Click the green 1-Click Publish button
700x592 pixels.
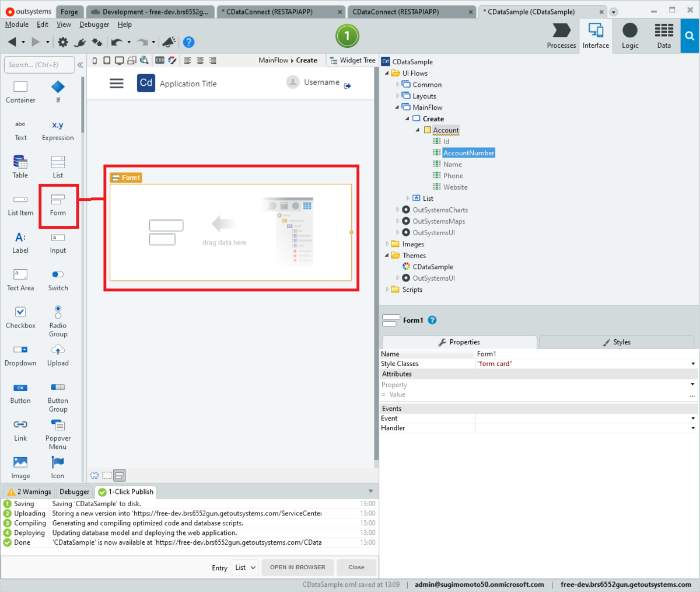point(347,36)
